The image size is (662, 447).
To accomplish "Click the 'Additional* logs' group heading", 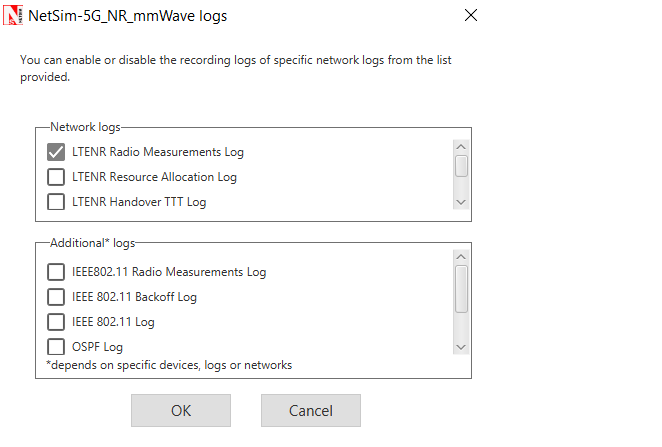I will [x=92, y=243].
